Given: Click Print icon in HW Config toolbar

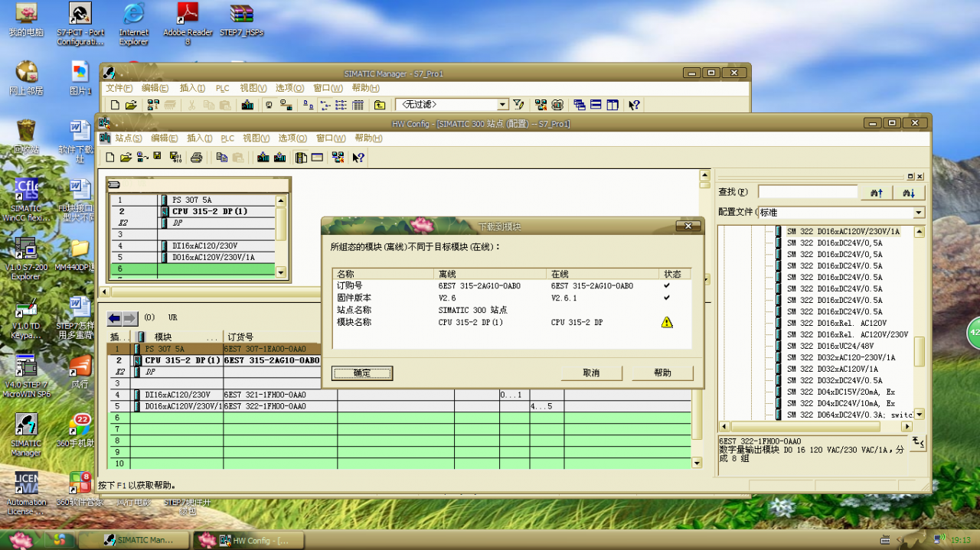Looking at the screenshot, I should point(196,158).
